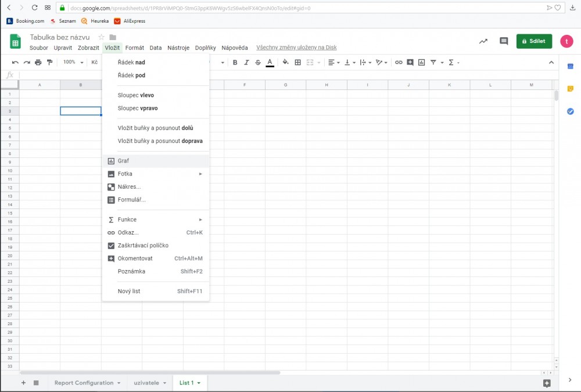The height and width of the screenshot is (392, 581).
Task: Click the print icon in toolbar
Action: pyautogui.click(x=38, y=62)
